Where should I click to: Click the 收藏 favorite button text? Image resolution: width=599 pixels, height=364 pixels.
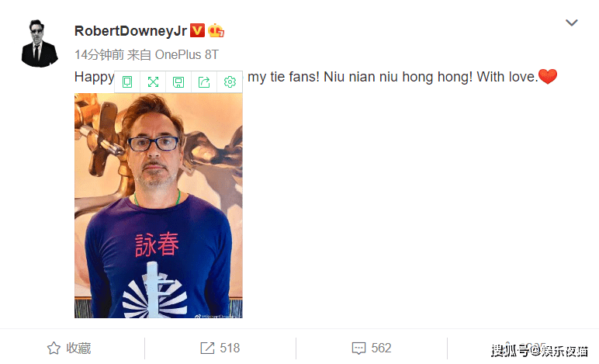pos(78,348)
